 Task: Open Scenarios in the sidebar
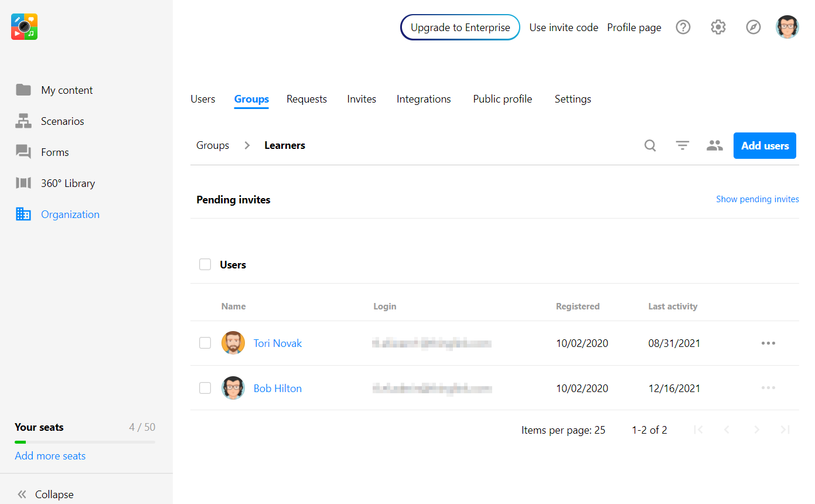pyautogui.click(x=63, y=121)
